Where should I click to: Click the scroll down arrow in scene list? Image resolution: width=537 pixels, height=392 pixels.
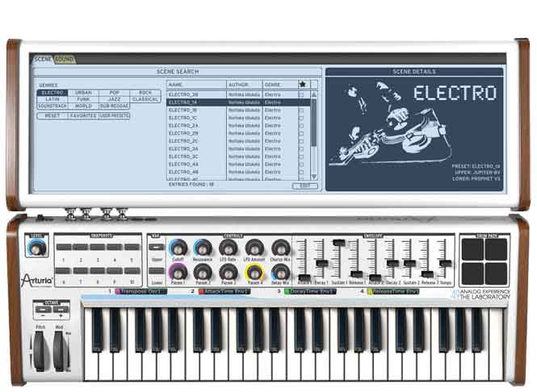coord(313,177)
